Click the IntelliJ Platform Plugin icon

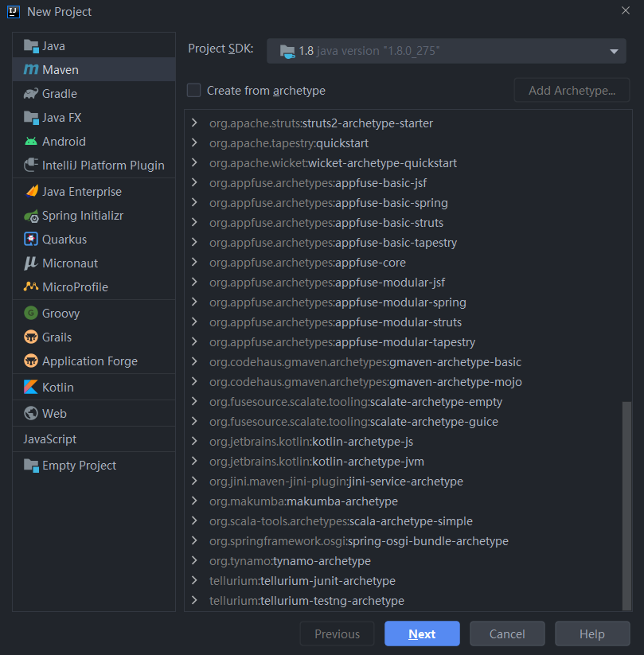[x=31, y=165]
